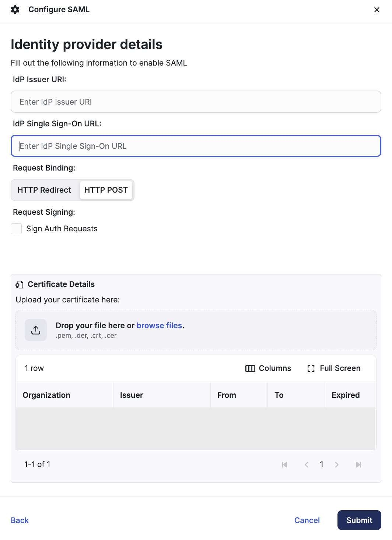Expand certificate table to Full Screen
Screen dimensions: 392x540
334,368
